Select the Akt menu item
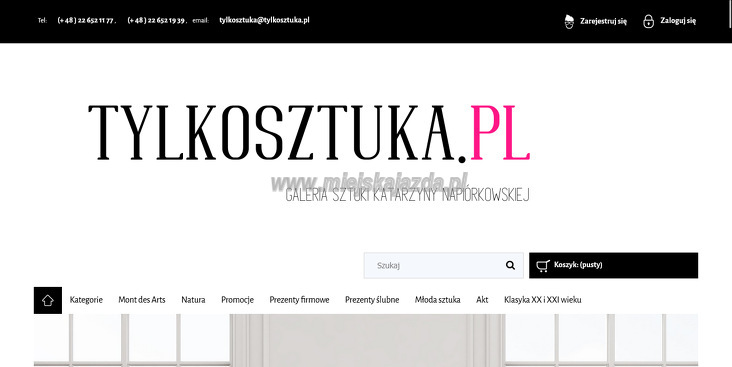The image size is (732, 367). tap(482, 300)
